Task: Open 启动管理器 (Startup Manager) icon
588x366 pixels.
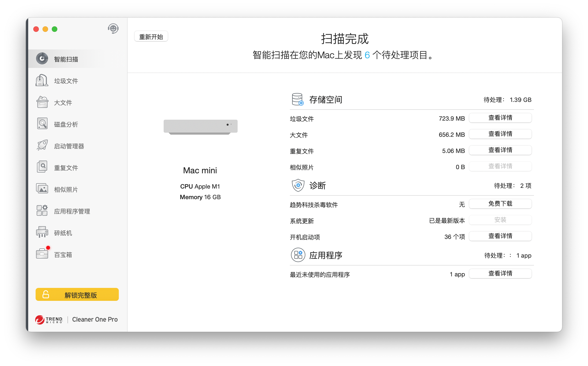Action: 41,146
